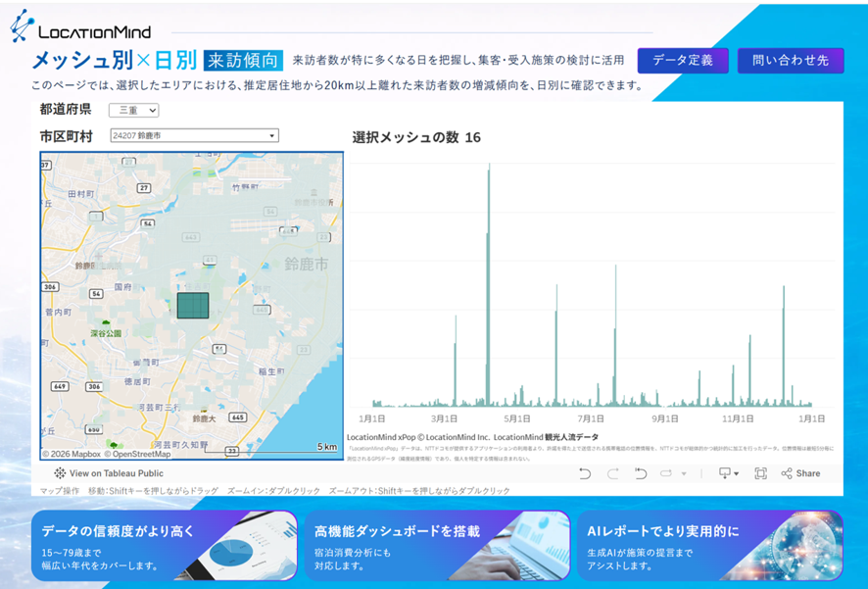Open the データの信頼度がより高く banner
This screenshot has width=868, height=589.
[x=165, y=545]
